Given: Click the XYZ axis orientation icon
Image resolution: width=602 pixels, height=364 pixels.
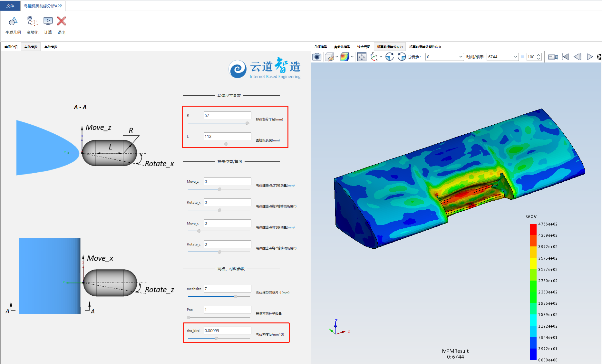Looking at the screenshot, I should [x=374, y=57].
